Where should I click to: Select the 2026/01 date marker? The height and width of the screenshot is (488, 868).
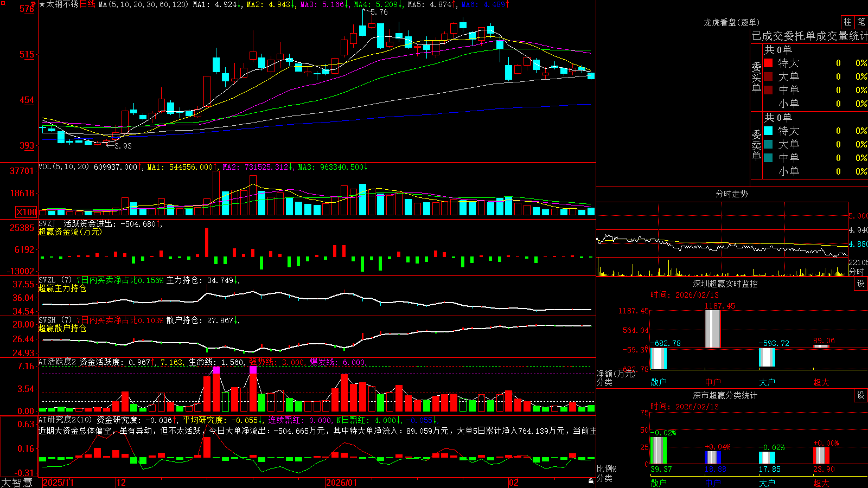point(341,483)
